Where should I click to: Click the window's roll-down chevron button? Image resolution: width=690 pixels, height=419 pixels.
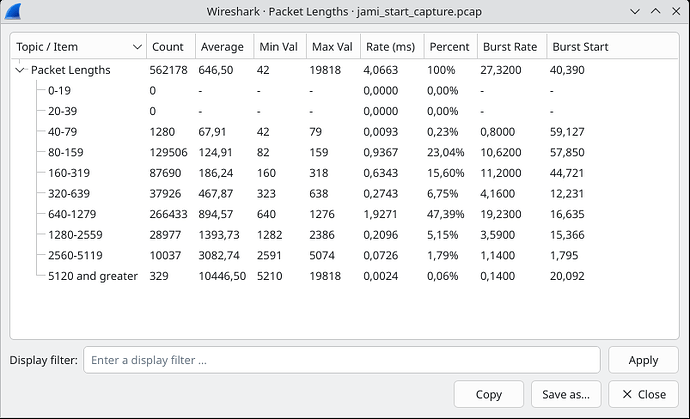635,11
